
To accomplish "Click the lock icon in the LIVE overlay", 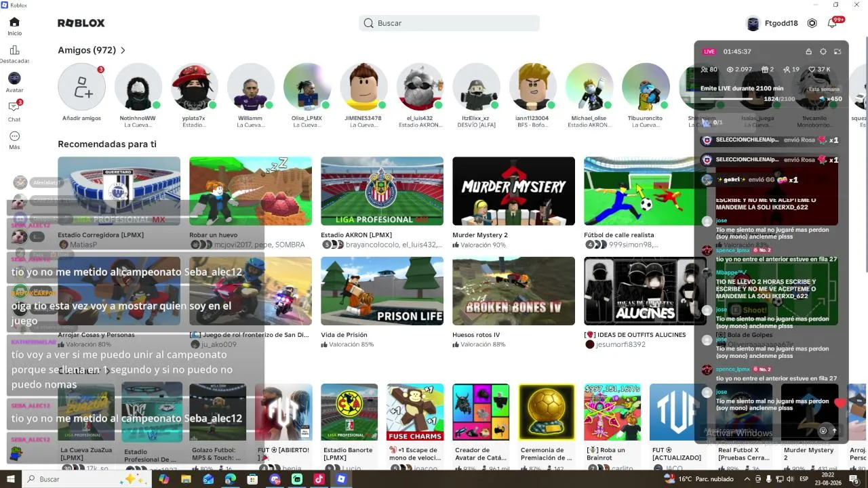I will click(x=808, y=52).
